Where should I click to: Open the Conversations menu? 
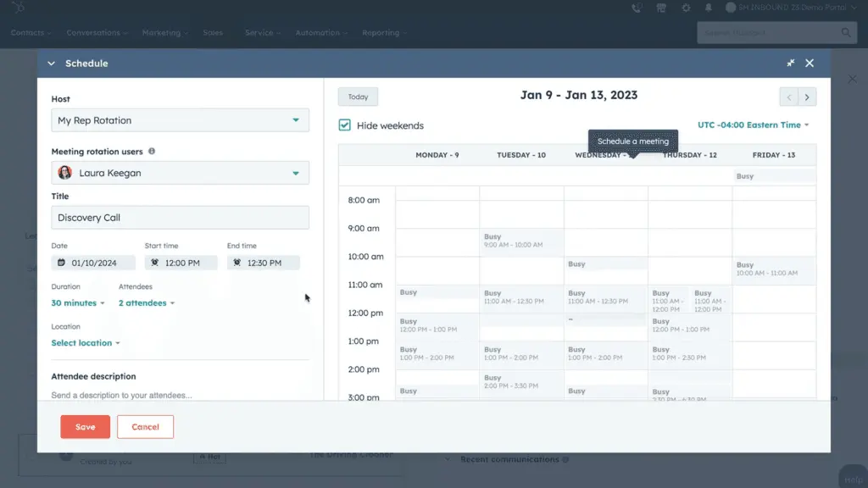97,33
